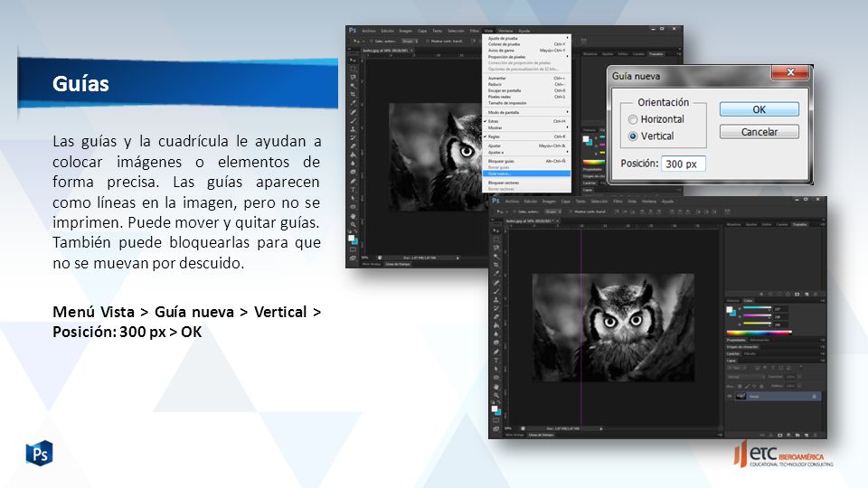This screenshot has width=868, height=488.
Task: Hide the Fondo layer with eye icon
Action: [x=730, y=396]
